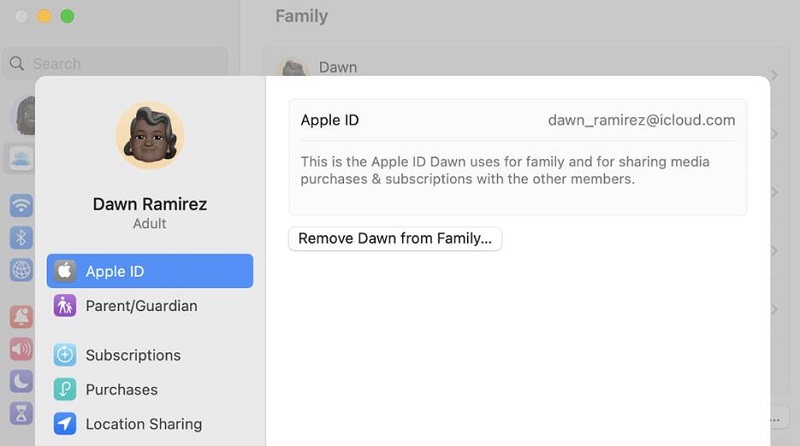Open Bluetooth settings icon in background sidebar
800x446 pixels.
(21, 238)
